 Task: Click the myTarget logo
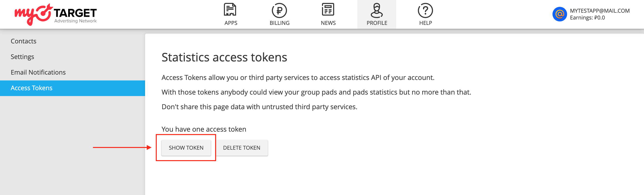coord(55,15)
